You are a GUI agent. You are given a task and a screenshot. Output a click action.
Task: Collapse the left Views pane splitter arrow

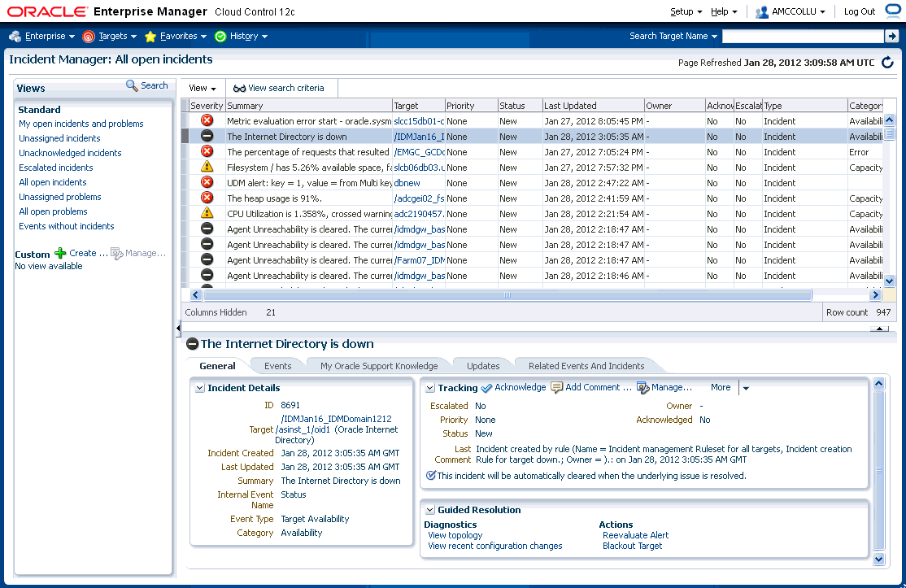coord(178,328)
